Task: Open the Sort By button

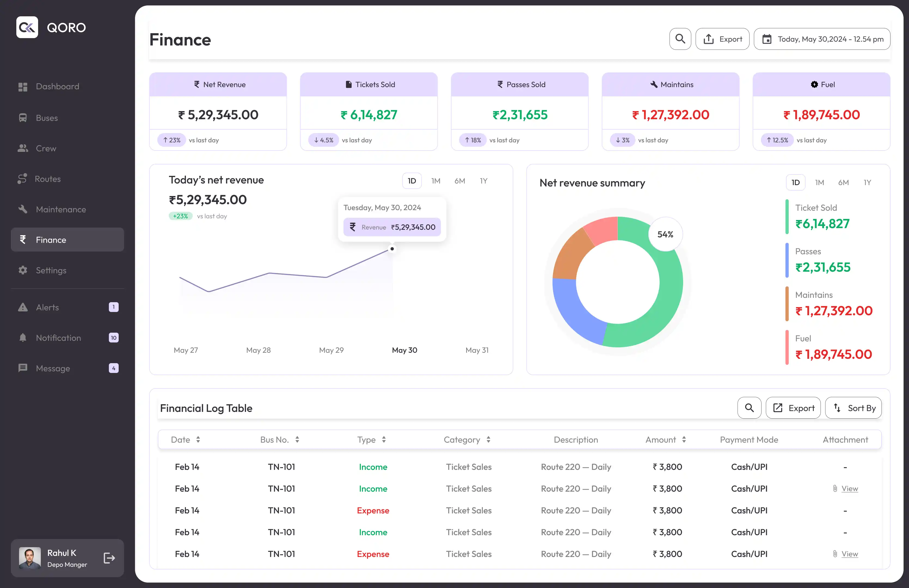Action: coord(853,408)
